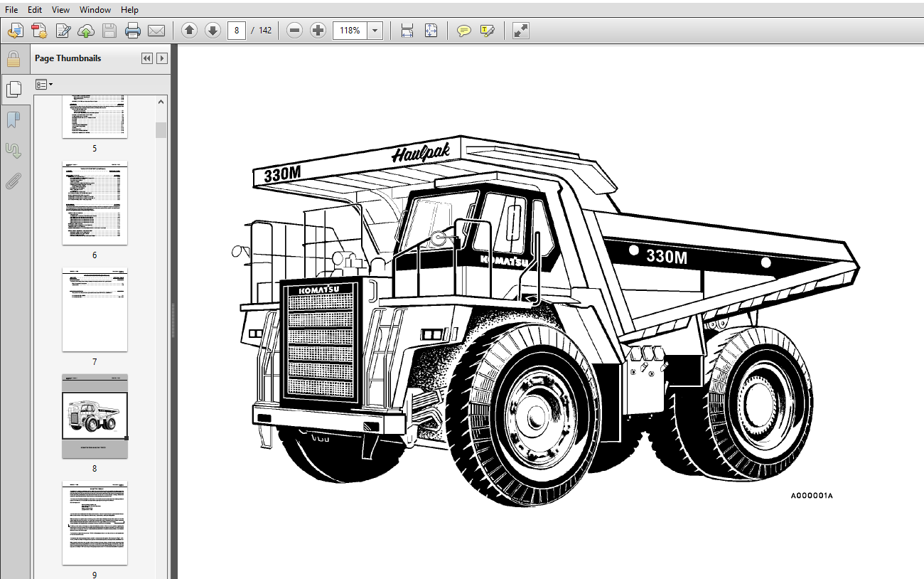The image size is (924, 579).
Task: Click the KOMATSU text on truck grille
Action: pyautogui.click(x=318, y=289)
